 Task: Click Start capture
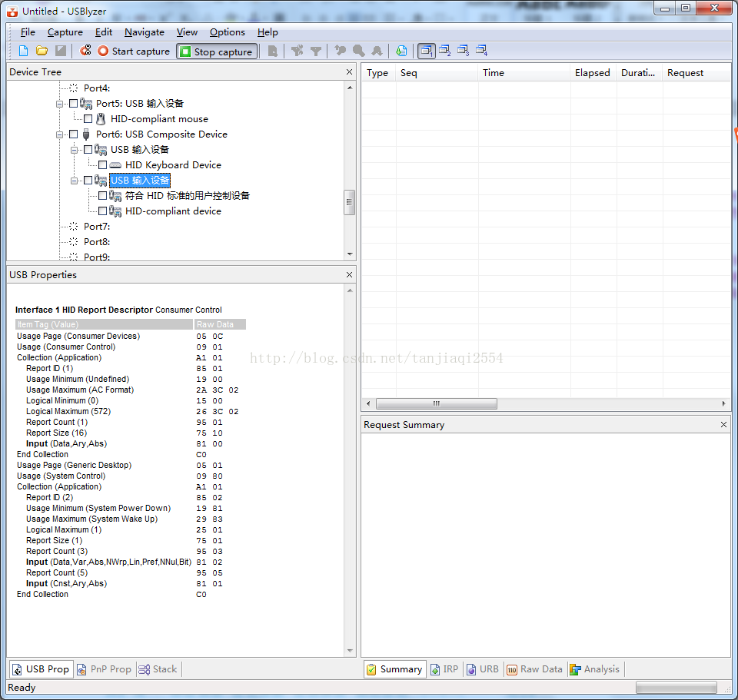coord(134,51)
